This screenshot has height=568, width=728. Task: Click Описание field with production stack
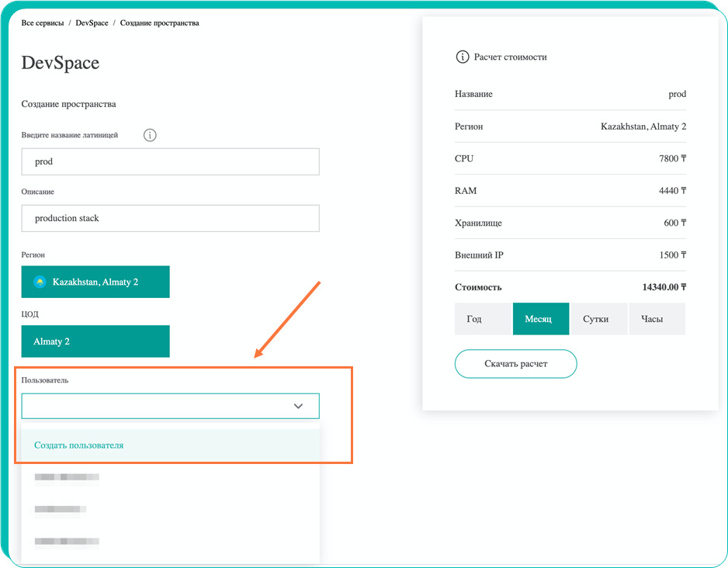pos(170,218)
